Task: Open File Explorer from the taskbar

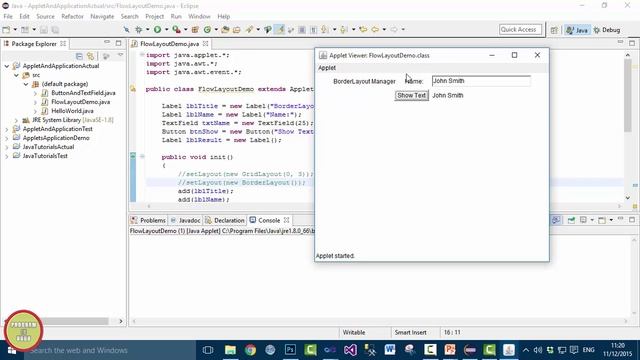Action: 230,350
